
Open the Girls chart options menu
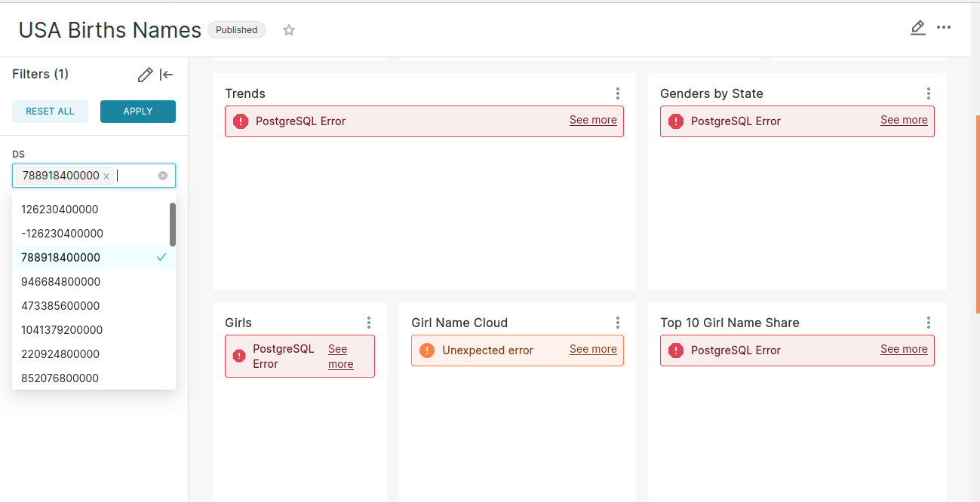coord(369,323)
